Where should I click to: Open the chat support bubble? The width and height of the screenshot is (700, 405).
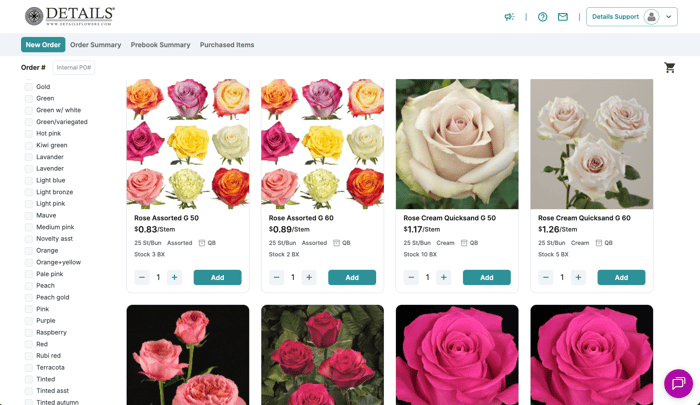click(678, 383)
